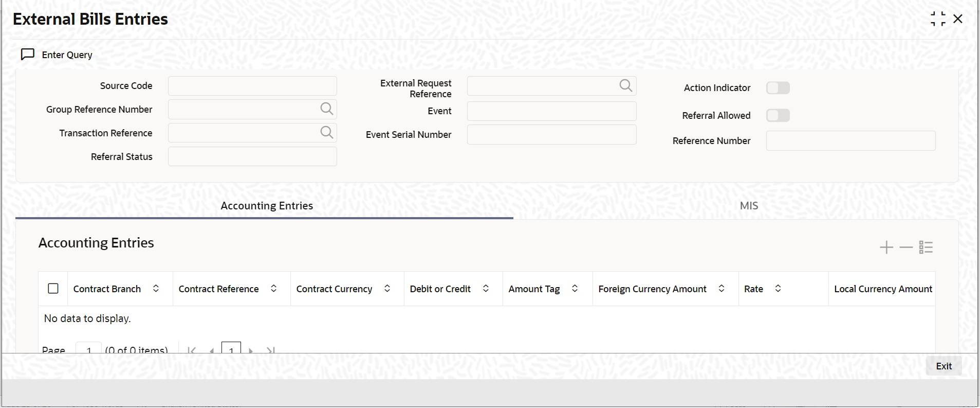The image size is (980, 408).
Task: Remove selected accounting entry row
Action: [x=906, y=247]
